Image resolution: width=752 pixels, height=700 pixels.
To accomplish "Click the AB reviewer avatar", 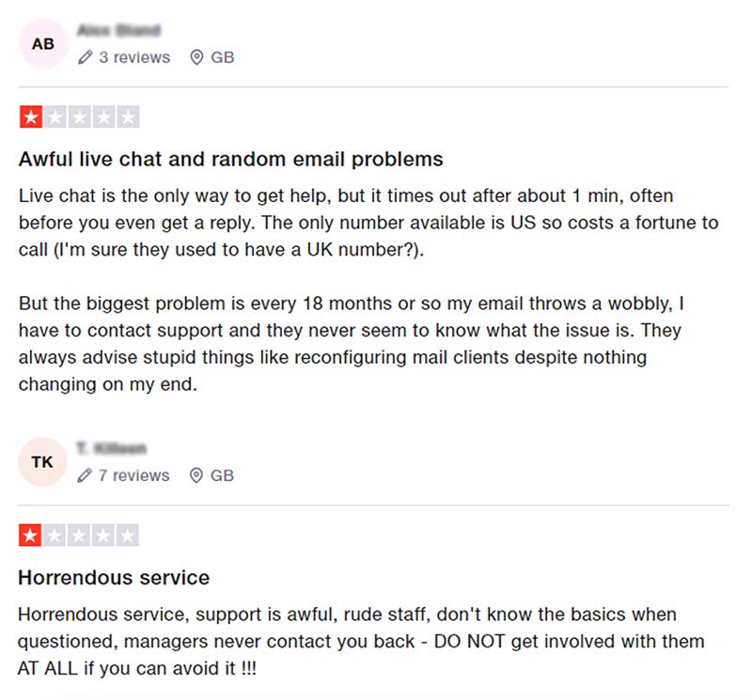I will (43, 44).
